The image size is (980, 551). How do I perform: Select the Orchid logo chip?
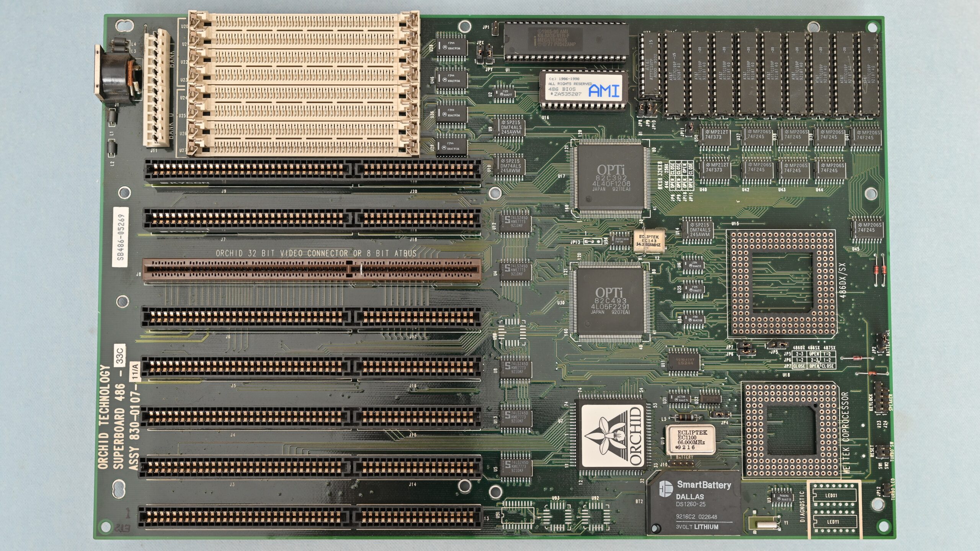pyautogui.click(x=611, y=436)
